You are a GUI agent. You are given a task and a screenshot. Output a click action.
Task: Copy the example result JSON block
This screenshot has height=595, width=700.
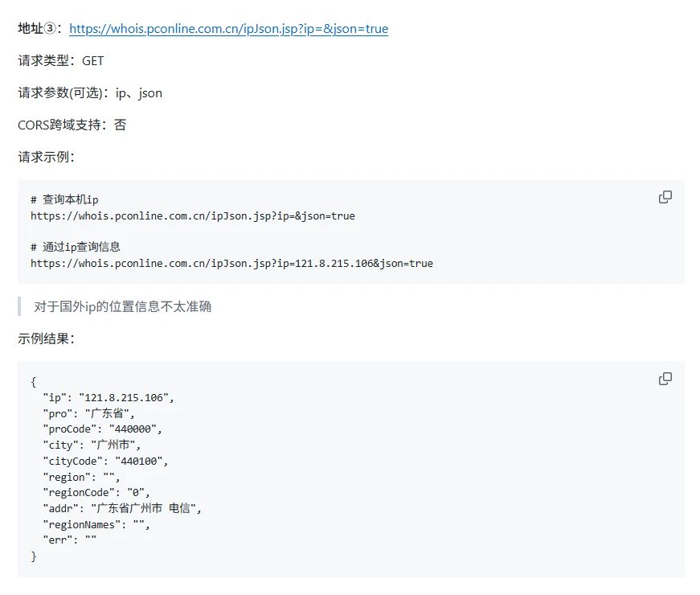[665, 379]
